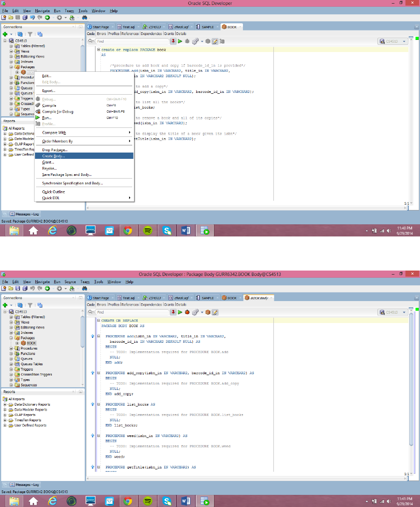The image size is (420, 507).
Task: Open the Order Members By submenu
Action: [x=84, y=141]
